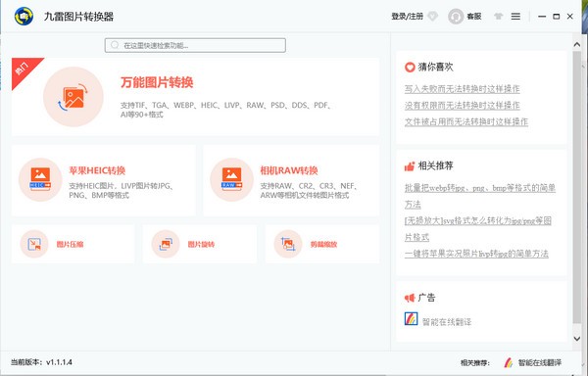Image resolution: width=588 pixels, height=376 pixels.
Task: Focus the function search field
Action: 195,45
